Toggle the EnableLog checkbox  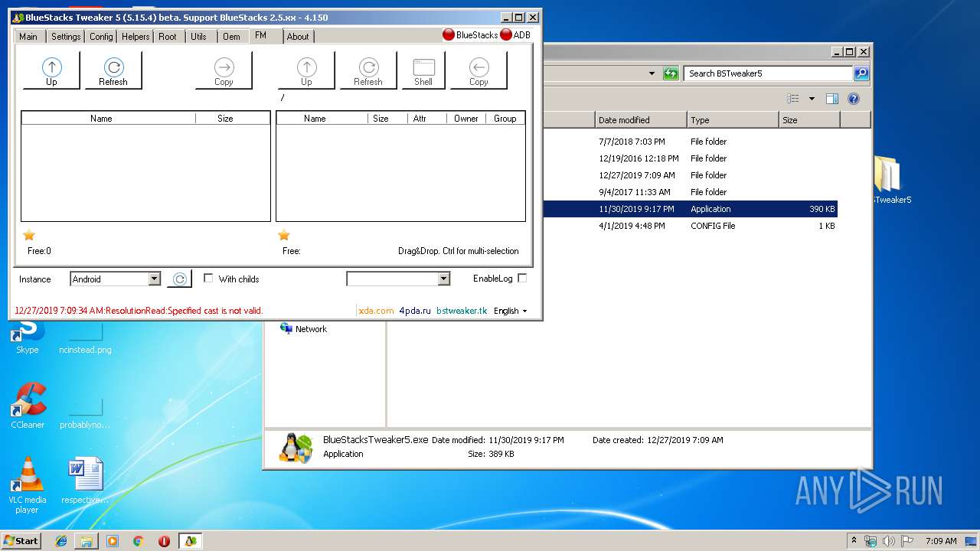(x=522, y=279)
